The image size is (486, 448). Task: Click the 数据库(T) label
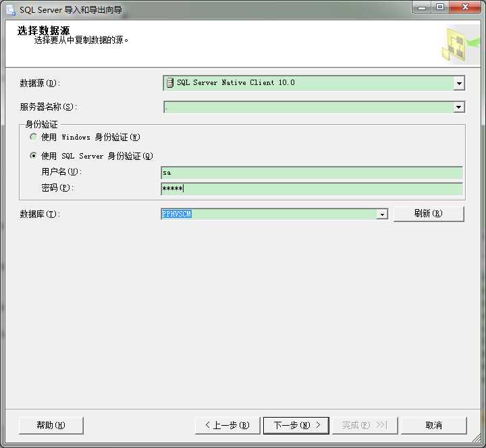(x=40, y=214)
